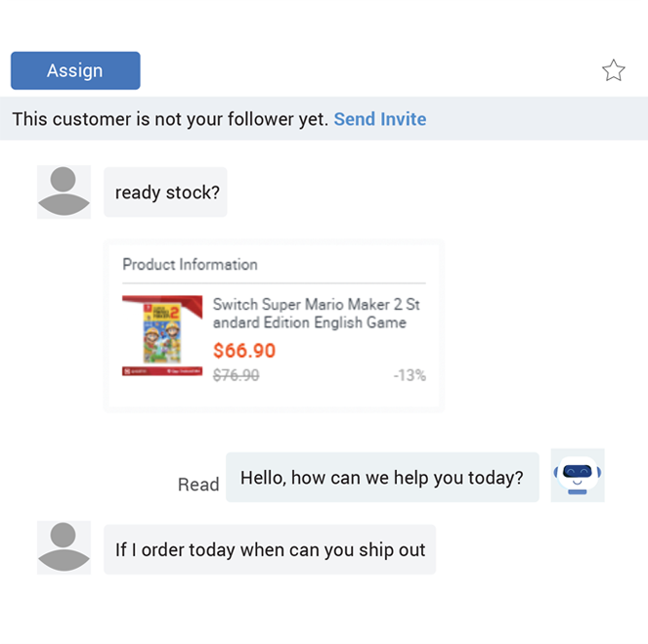Click the divider line under Product Information

click(274, 283)
